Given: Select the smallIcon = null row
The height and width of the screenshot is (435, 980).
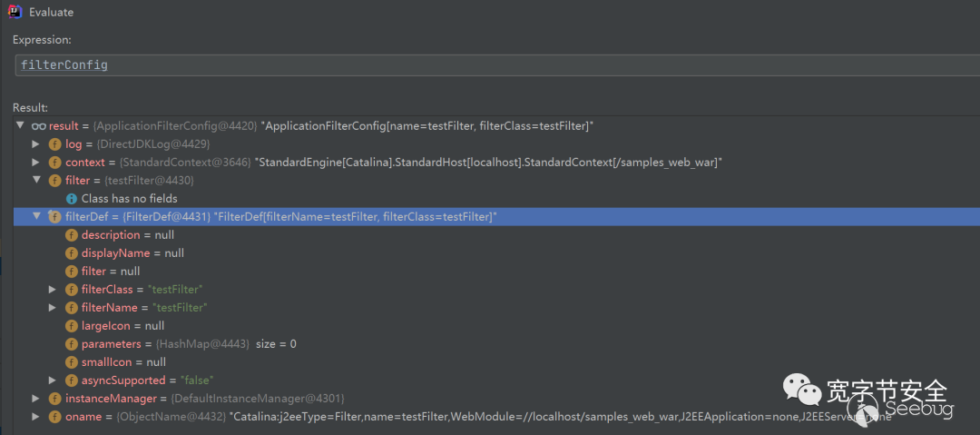Looking at the screenshot, I should [497, 361].
